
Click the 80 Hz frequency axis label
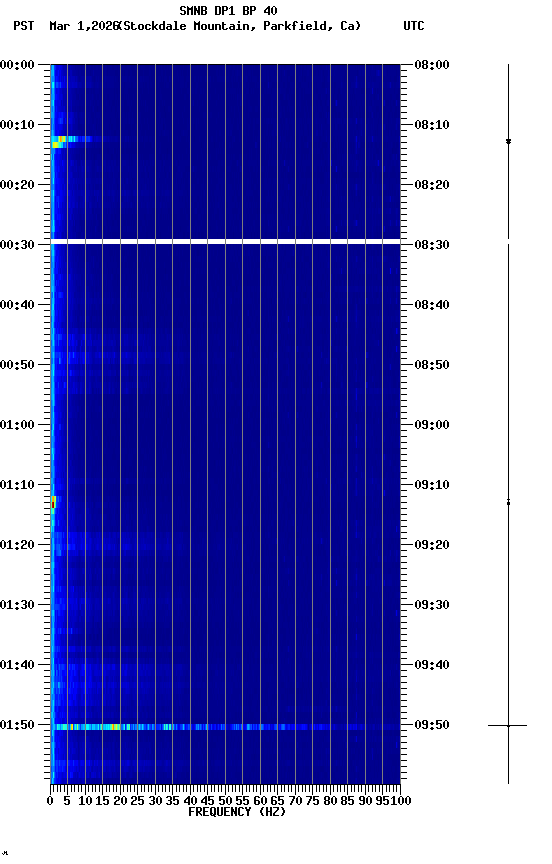point(331,801)
